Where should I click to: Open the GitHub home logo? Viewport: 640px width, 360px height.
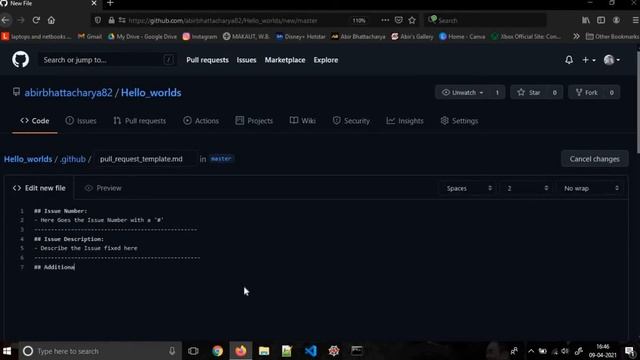[20, 60]
